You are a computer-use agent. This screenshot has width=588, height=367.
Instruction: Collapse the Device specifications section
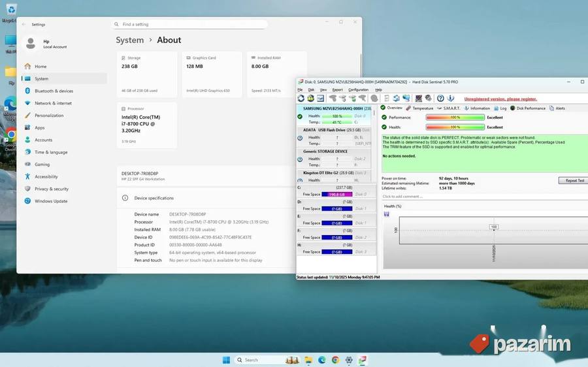click(x=206, y=198)
